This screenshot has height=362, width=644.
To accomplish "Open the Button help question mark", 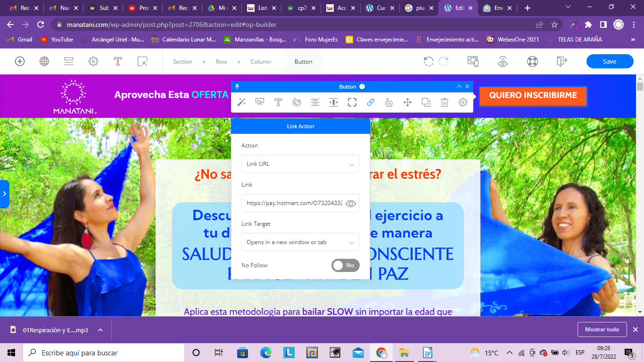I will coord(362,87).
